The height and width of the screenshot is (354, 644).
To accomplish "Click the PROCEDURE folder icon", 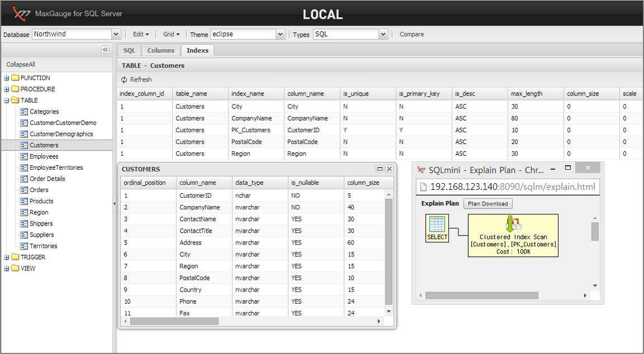I will click(x=16, y=89).
